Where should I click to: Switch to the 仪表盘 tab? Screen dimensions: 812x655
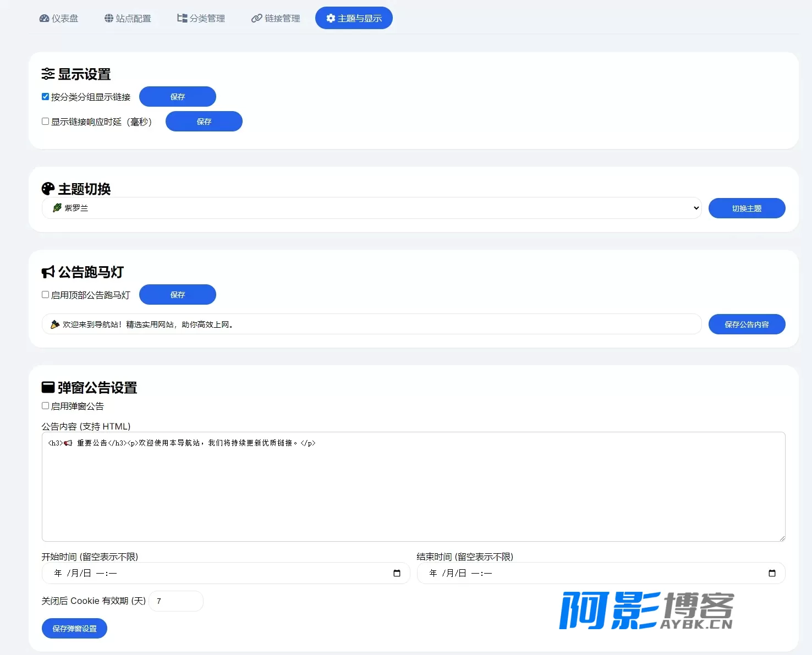59,18
